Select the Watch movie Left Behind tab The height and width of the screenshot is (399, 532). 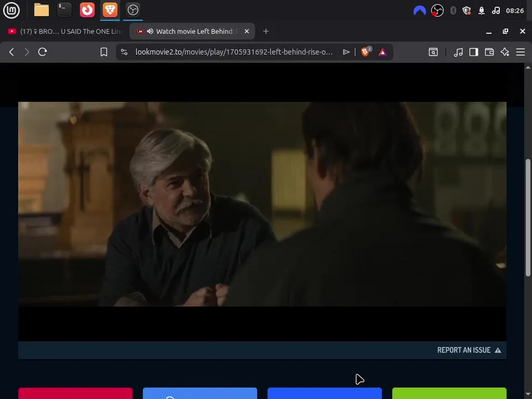coord(192,31)
